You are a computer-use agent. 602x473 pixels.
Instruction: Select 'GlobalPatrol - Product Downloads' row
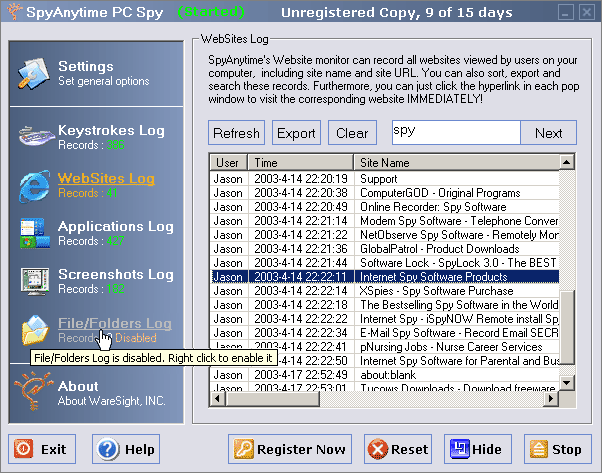tap(384, 249)
